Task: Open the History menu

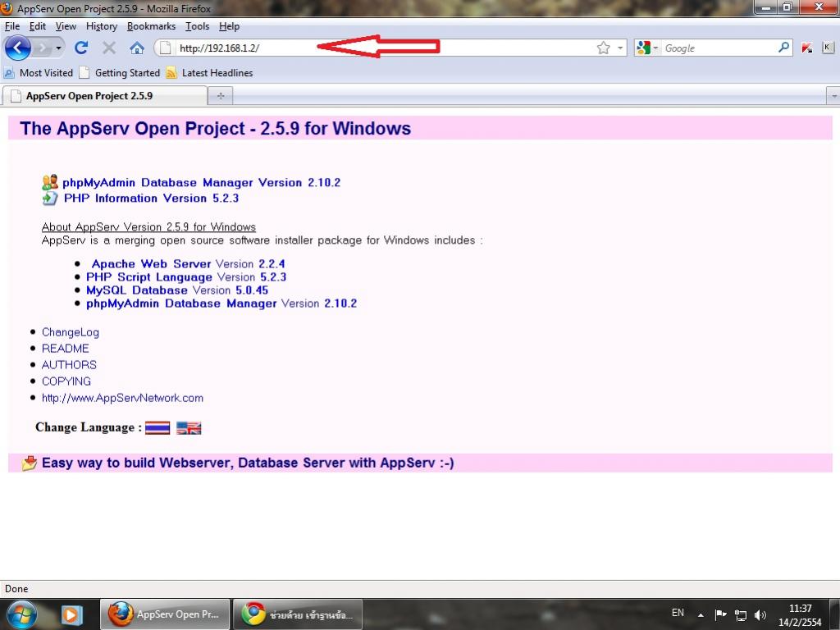Action: (x=101, y=26)
